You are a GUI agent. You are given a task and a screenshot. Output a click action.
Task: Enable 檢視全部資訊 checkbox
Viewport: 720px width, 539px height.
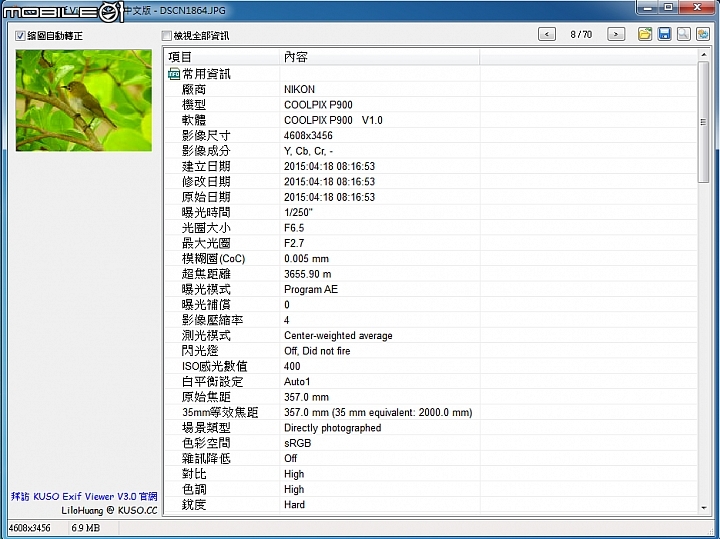point(166,35)
